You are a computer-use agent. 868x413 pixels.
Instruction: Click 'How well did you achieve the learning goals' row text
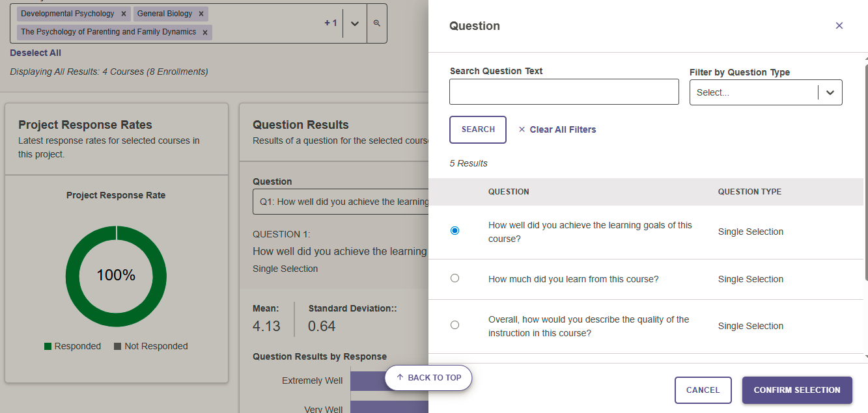[590, 232]
